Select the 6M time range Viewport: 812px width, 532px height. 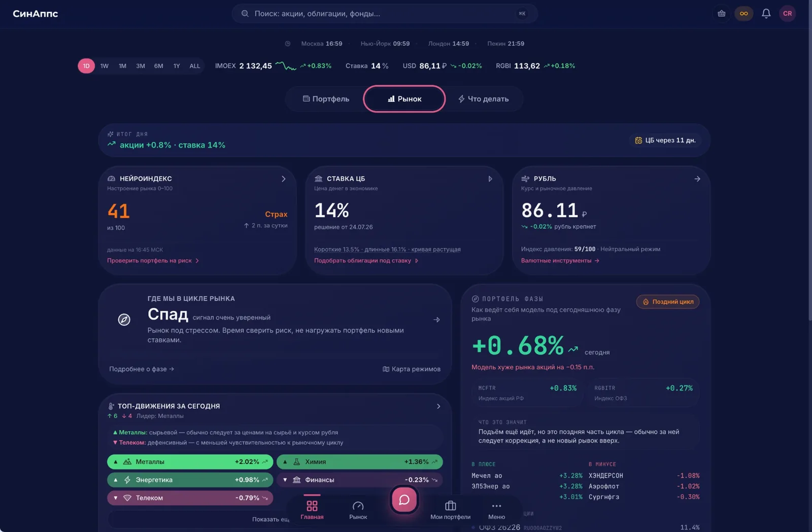click(x=159, y=66)
